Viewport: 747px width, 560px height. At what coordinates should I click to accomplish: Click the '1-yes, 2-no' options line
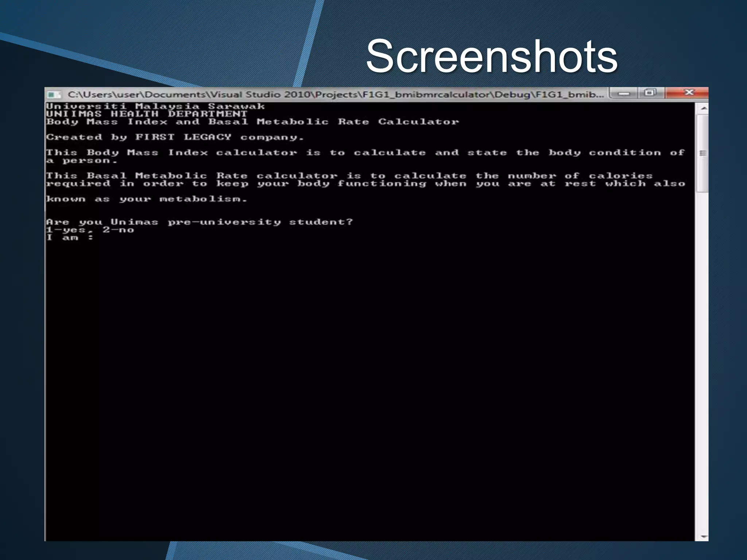tap(90, 230)
